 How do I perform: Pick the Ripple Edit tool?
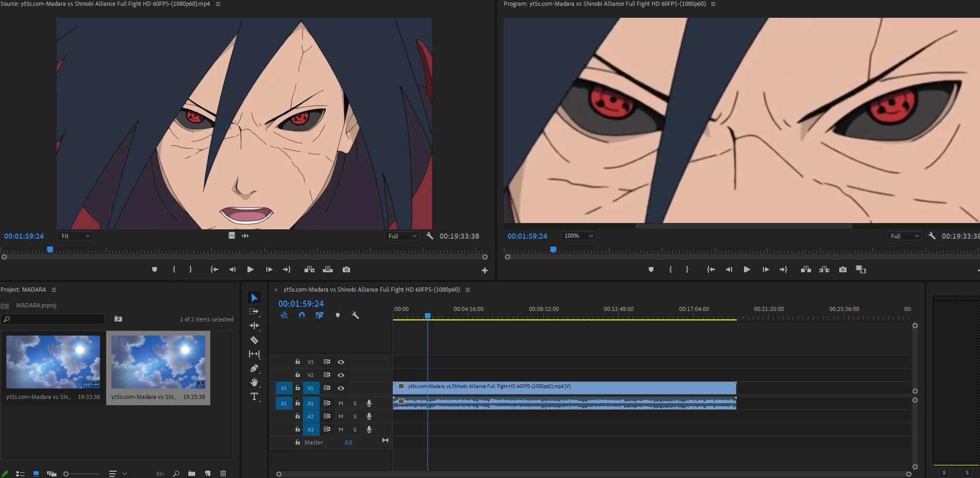point(254,326)
